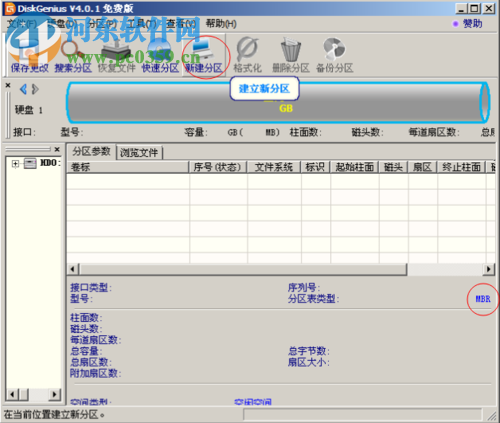Click the 附加扇区数 label
This screenshot has height=423, width=500.
(96, 373)
